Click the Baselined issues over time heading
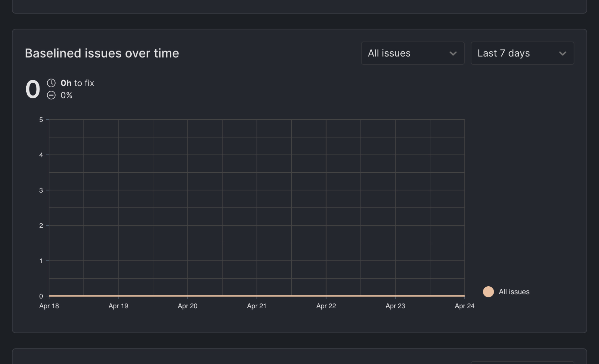Screen dimensions: 599x364 102,53
